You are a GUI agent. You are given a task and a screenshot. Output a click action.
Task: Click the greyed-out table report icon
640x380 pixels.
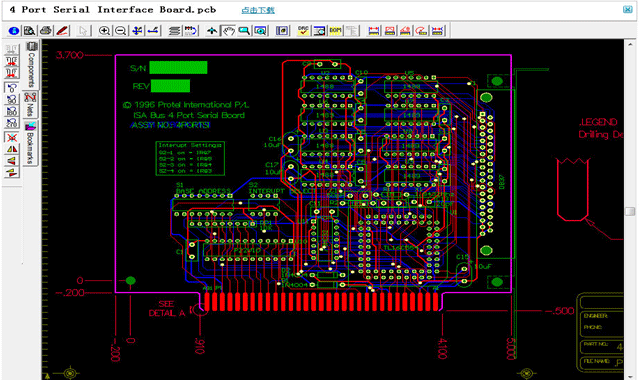tap(352, 31)
